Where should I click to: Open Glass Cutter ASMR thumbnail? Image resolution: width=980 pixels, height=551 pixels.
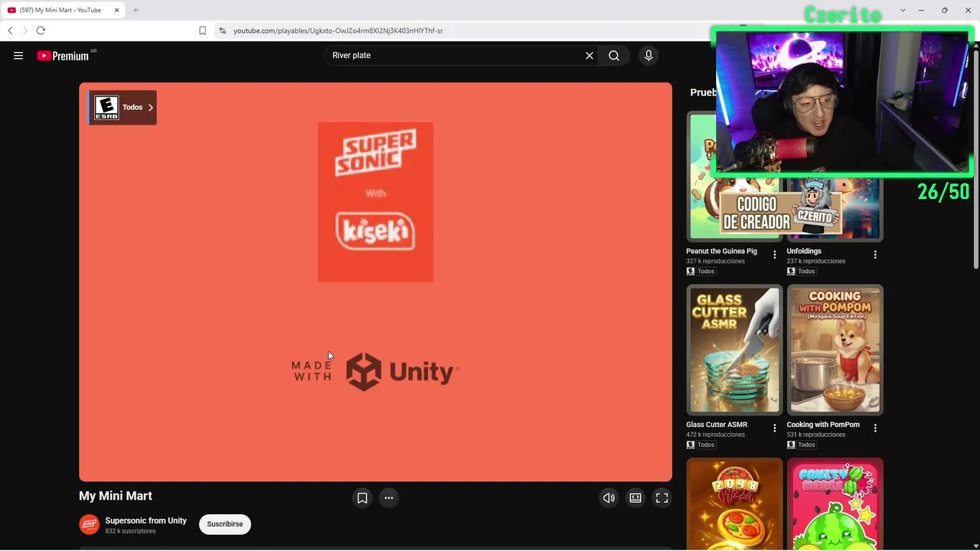tap(734, 350)
